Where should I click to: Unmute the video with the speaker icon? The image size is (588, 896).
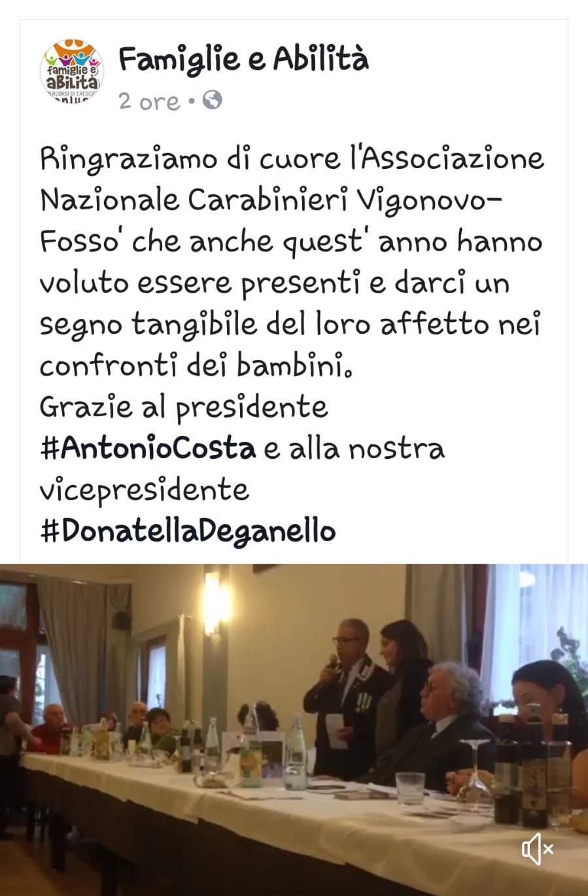tap(538, 850)
